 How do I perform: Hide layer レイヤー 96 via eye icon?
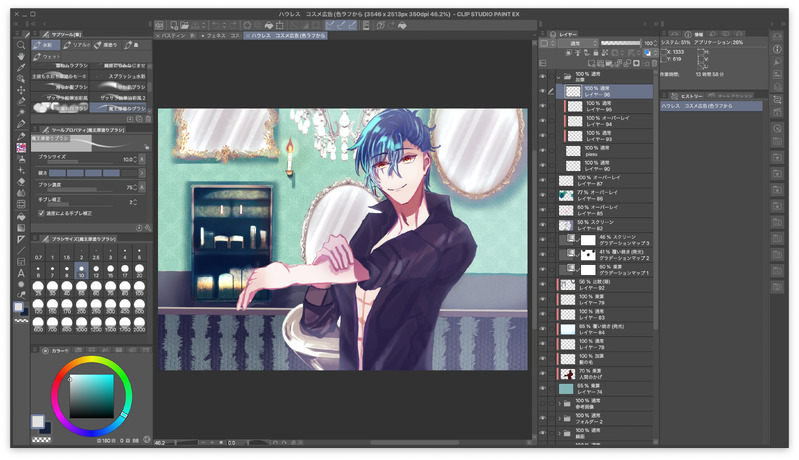point(543,91)
